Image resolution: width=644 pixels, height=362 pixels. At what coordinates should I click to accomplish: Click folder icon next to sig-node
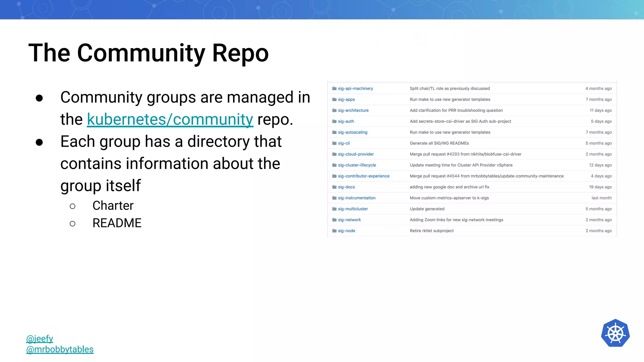click(334, 231)
